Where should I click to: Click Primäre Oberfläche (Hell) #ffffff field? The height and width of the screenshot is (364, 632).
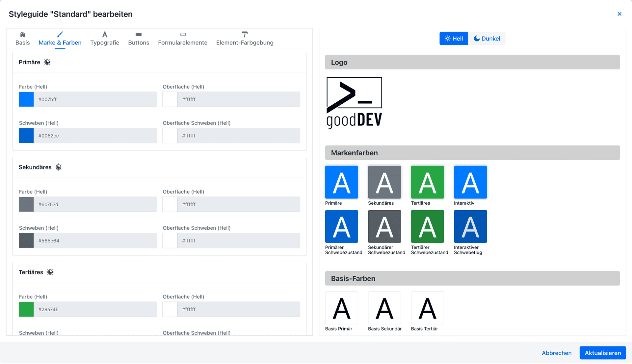tap(239, 99)
